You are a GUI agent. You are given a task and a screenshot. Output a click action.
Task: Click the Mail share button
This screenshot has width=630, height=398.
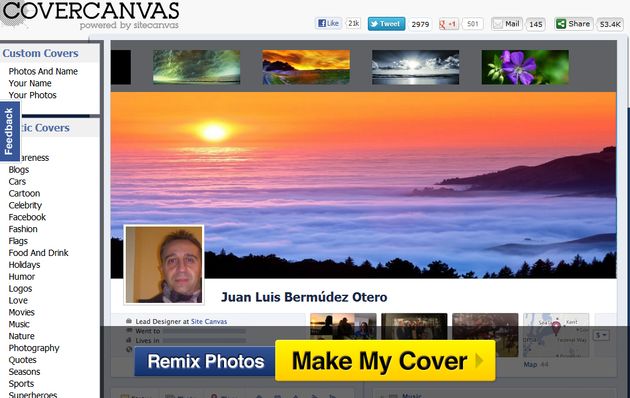click(x=507, y=24)
